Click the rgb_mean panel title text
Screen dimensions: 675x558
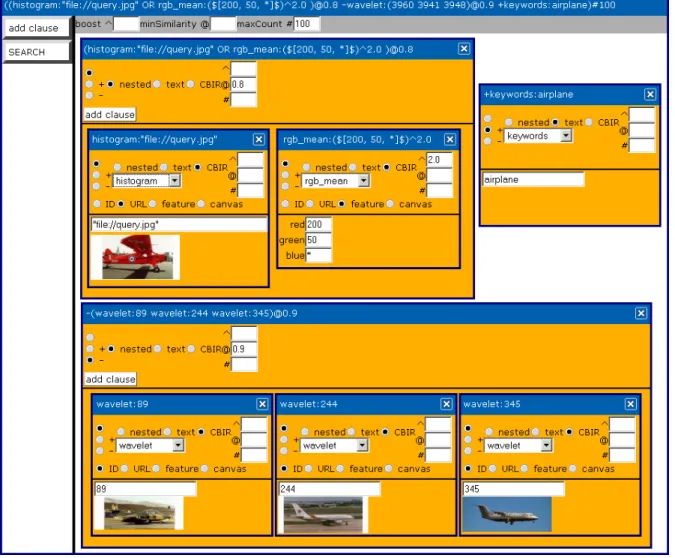357,140
